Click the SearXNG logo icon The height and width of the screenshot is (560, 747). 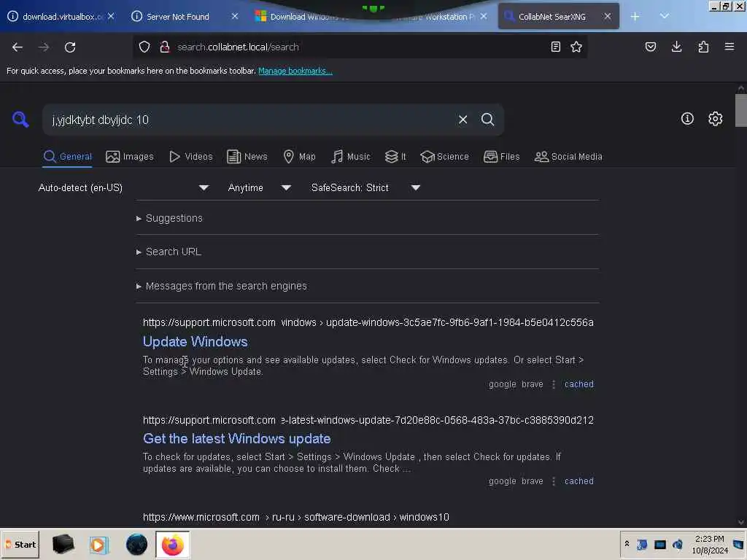point(20,119)
